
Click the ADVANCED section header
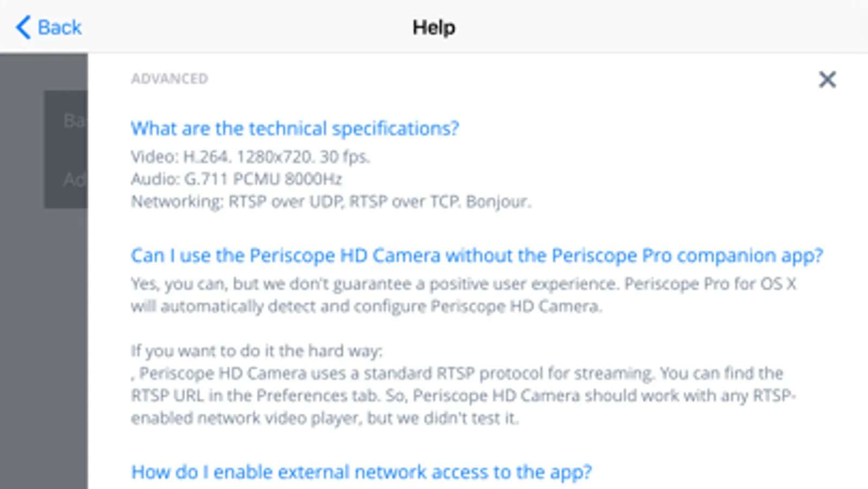(x=169, y=79)
